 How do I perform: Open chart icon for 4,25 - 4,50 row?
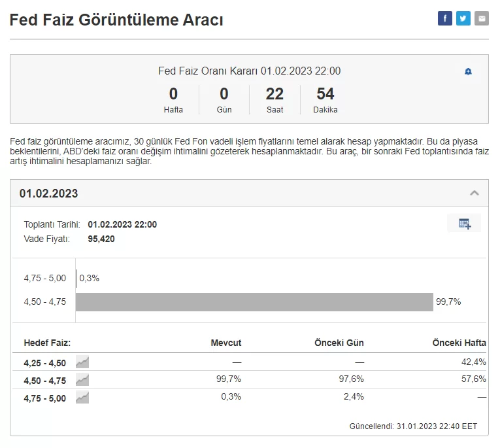[x=82, y=362]
